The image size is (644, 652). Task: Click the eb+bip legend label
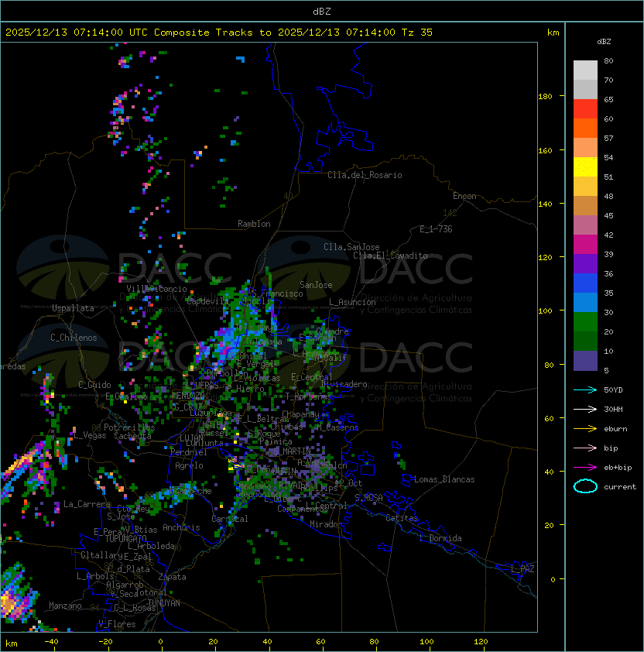click(x=618, y=468)
